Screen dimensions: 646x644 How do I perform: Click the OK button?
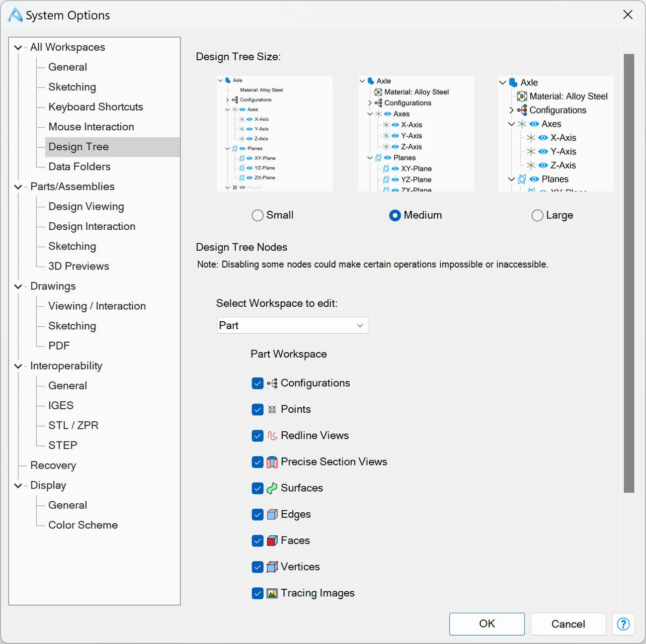(x=487, y=624)
